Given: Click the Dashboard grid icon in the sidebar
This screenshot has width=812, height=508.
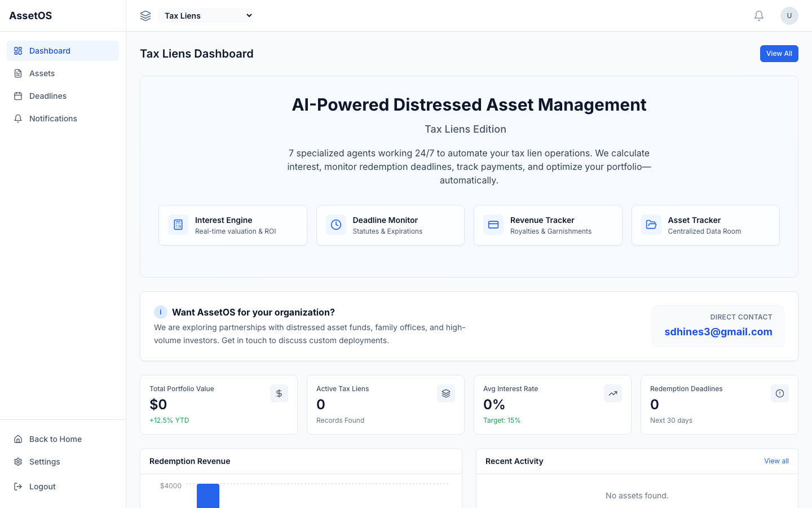Looking at the screenshot, I should pyautogui.click(x=18, y=51).
